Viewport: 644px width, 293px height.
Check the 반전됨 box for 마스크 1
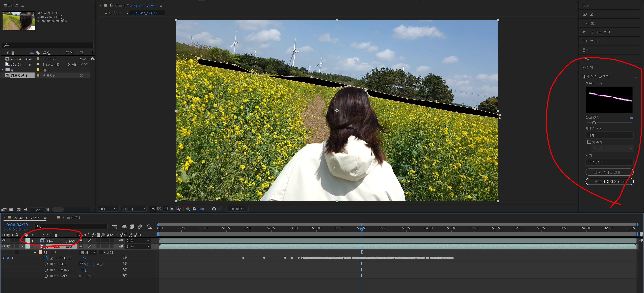(101, 252)
